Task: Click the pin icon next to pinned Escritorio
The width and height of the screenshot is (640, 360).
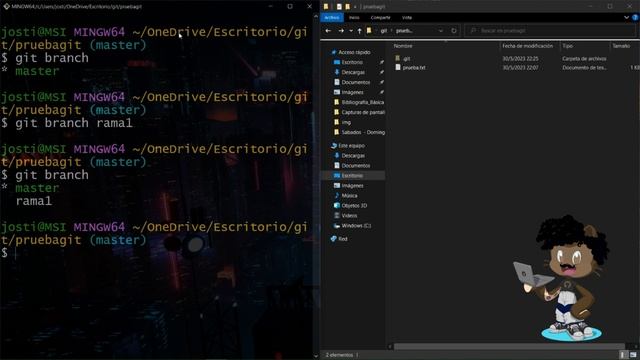Action: tap(381, 62)
